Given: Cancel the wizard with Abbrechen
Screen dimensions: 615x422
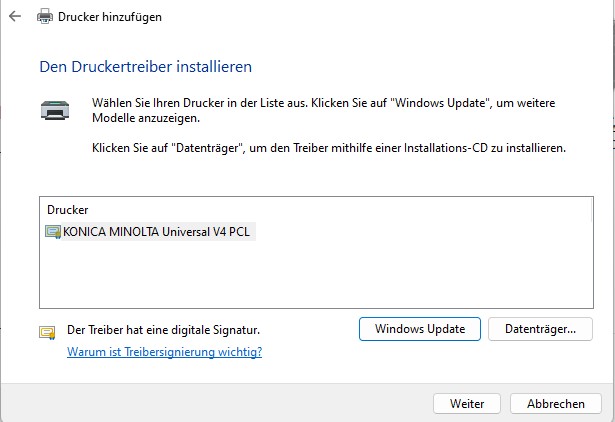Looking at the screenshot, I should pos(555,404).
